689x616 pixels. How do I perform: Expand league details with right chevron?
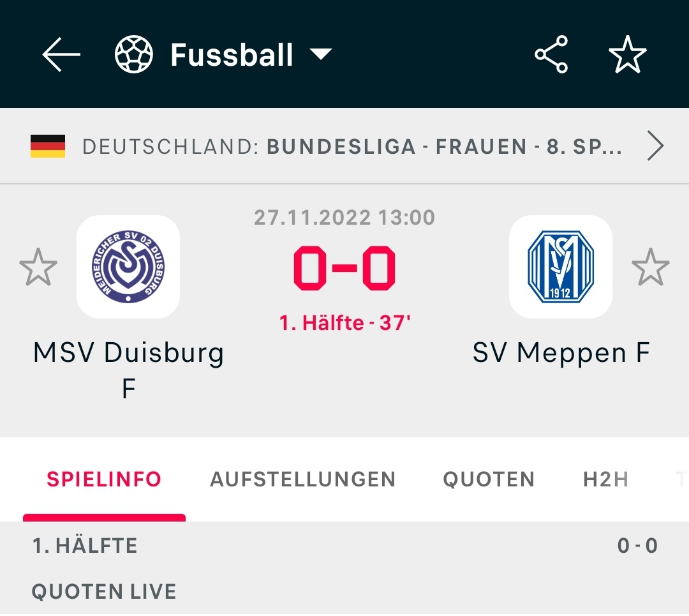(655, 147)
